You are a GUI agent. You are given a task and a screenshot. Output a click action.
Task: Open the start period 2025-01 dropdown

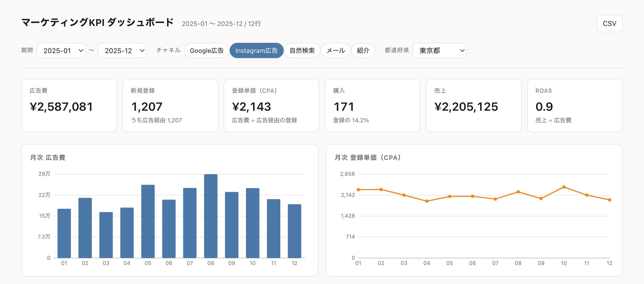61,50
